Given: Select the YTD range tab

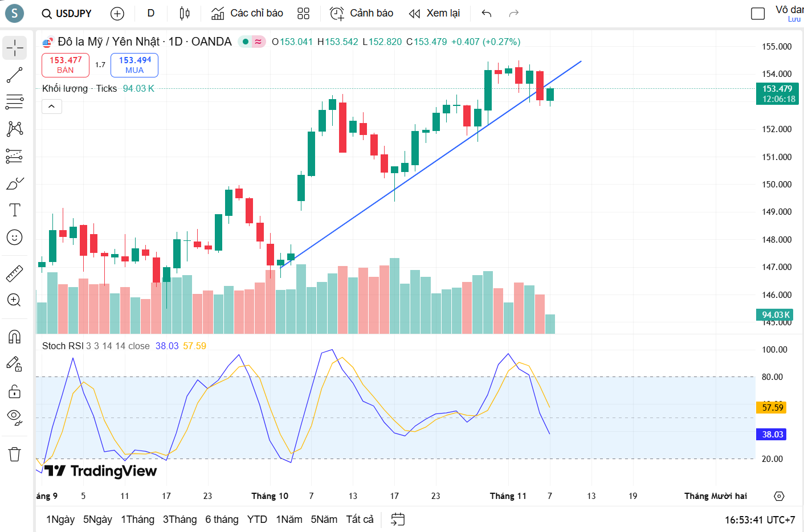Looking at the screenshot, I should [x=257, y=519].
